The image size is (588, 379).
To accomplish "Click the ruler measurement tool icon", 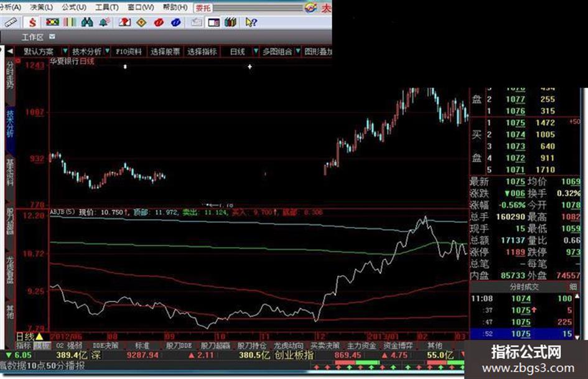I will click(10, 22).
